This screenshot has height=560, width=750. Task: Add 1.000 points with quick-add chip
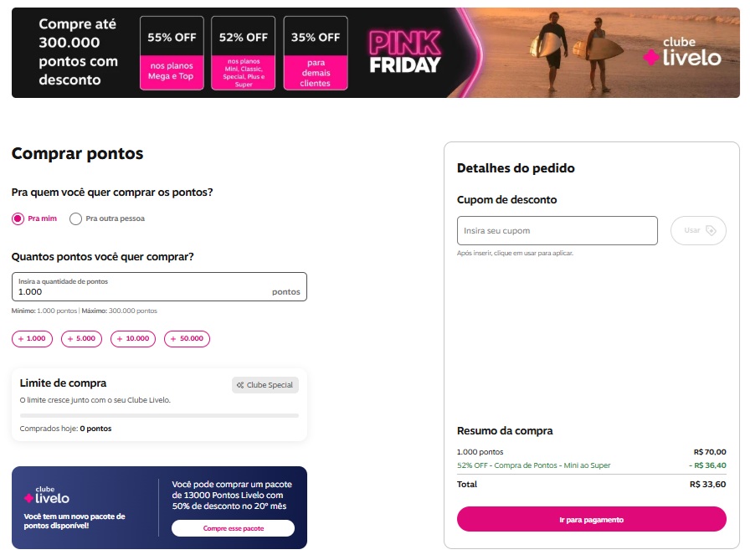33,339
